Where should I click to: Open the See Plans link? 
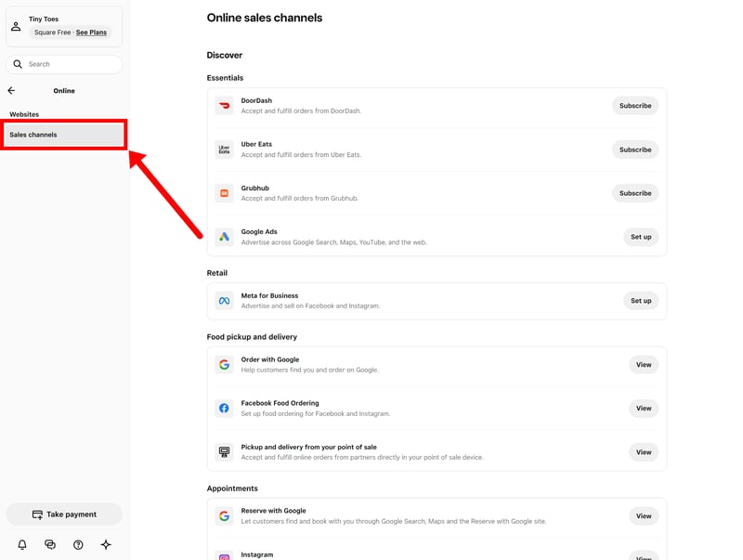coord(91,33)
